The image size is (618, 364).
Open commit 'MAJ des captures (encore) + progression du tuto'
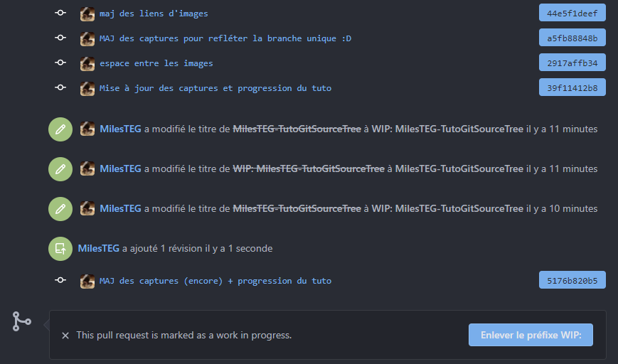(x=215, y=281)
